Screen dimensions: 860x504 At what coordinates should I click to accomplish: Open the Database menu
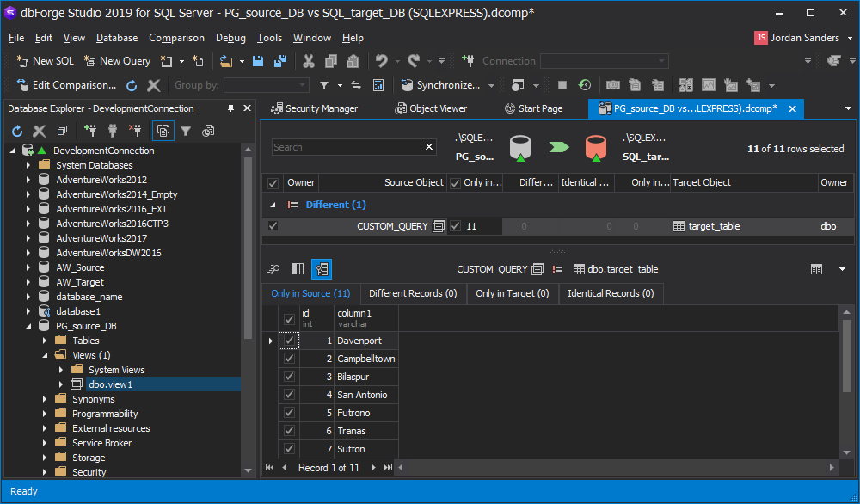(117, 38)
